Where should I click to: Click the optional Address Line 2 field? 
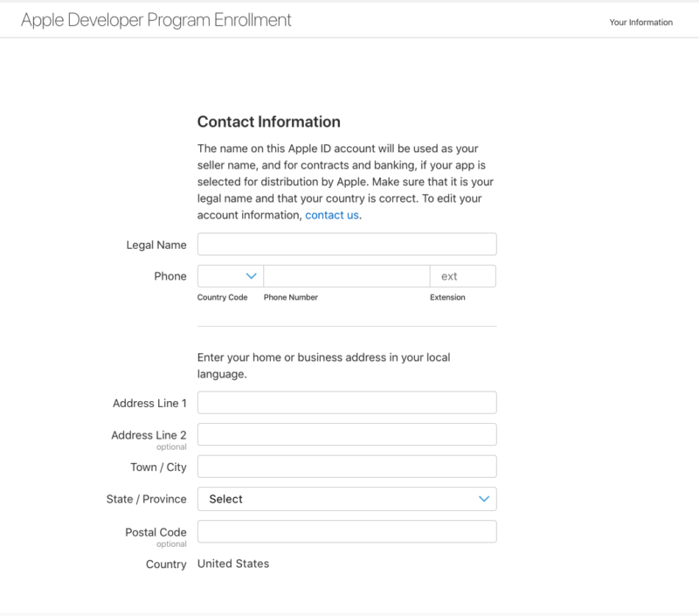(347, 433)
